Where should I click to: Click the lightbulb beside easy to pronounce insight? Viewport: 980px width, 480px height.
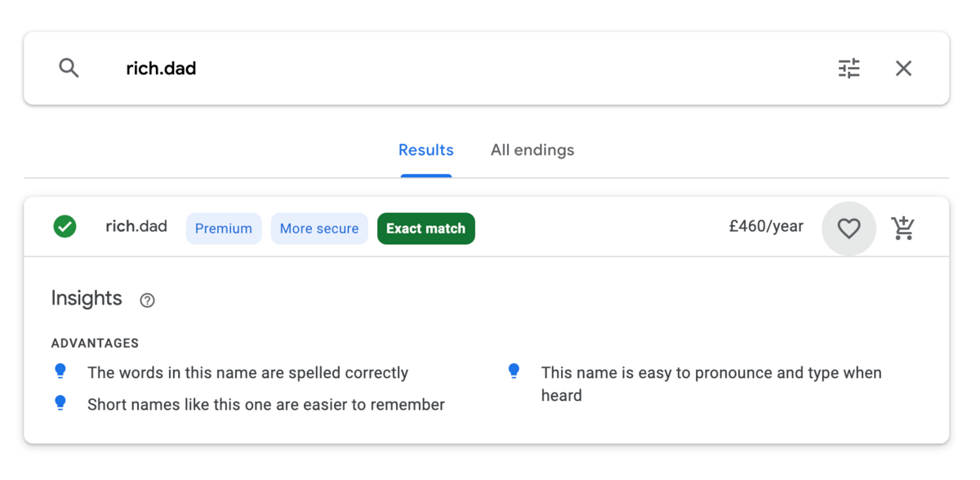(514, 371)
